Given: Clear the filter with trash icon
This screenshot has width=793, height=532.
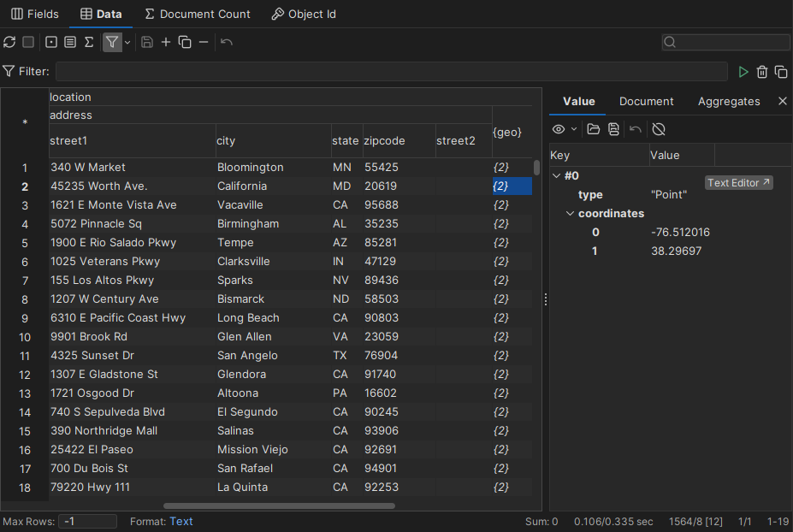Looking at the screenshot, I should (762, 72).
